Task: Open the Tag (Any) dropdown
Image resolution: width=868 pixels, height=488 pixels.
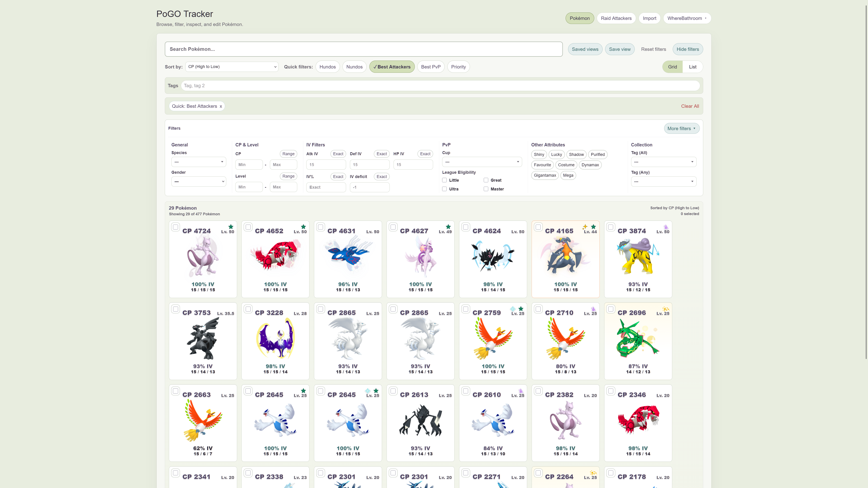Action: (x=663, y=181)
